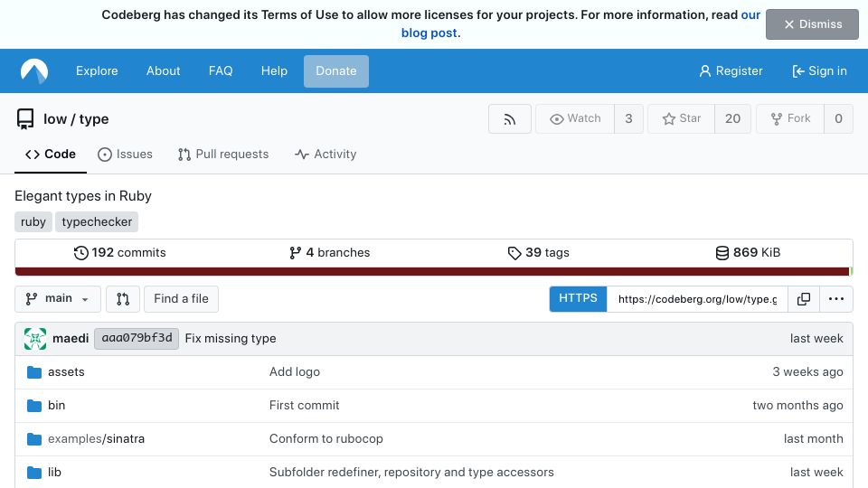Image resolution: width=868 pixels, height=488 pixels.
Task: Open commit aaa079bf3d
Action: coord(137,339)
